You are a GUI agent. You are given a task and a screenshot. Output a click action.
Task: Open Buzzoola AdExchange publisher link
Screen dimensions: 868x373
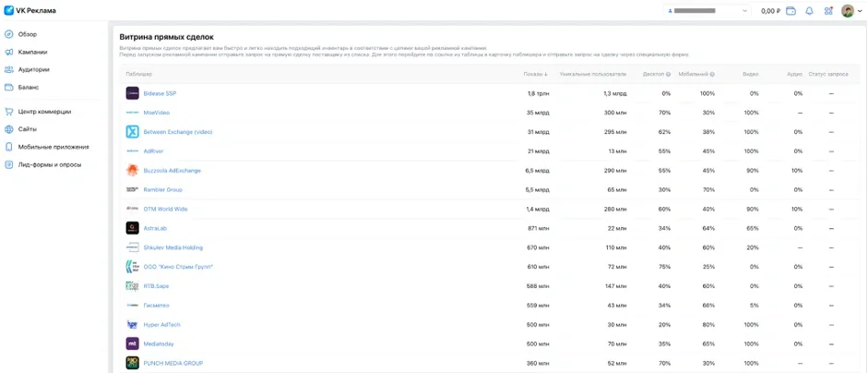[x=172, y=171]
